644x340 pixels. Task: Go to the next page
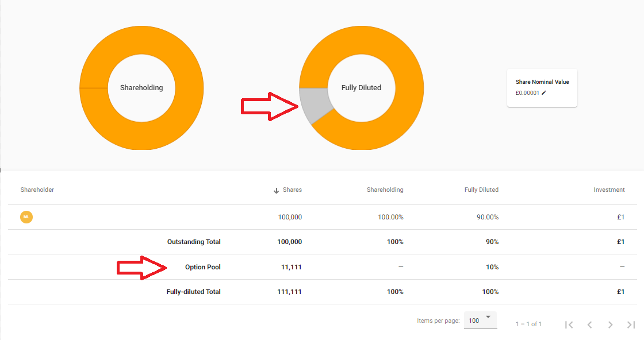click(610, 324)
